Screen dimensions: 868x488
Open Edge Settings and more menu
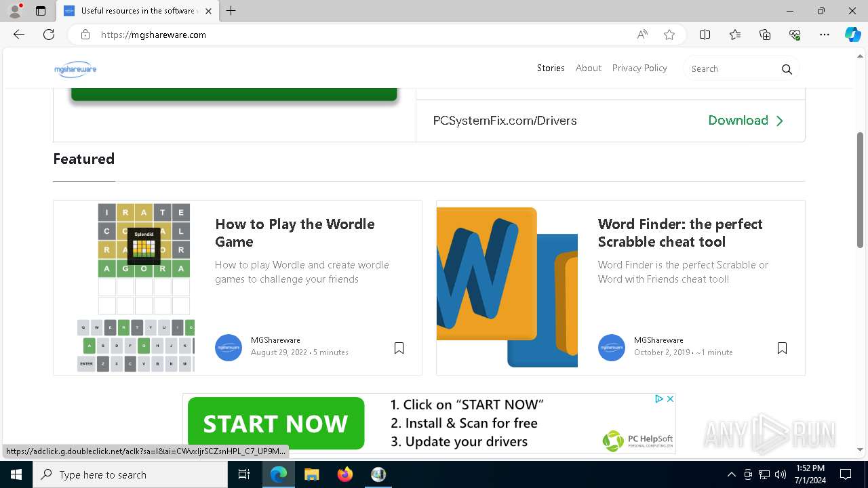825,35
